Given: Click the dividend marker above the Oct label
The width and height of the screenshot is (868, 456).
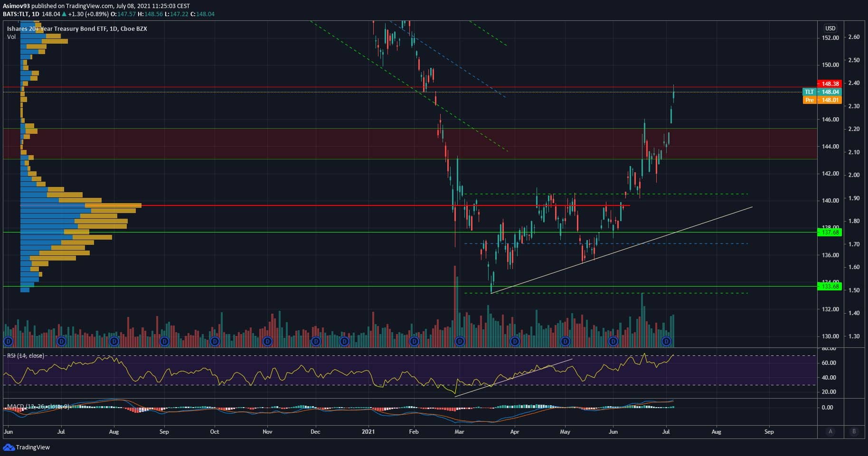Looking at the screenshot, I should click(x=215, y=341).
